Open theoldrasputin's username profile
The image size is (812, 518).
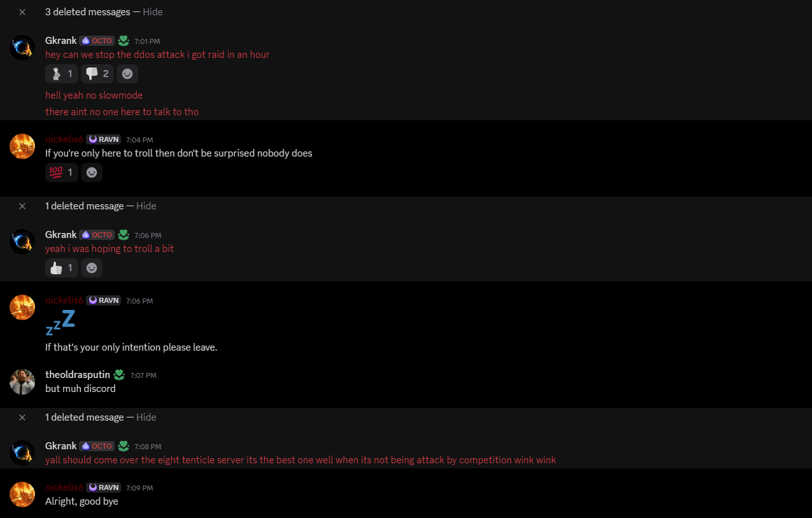pos(78,375)
